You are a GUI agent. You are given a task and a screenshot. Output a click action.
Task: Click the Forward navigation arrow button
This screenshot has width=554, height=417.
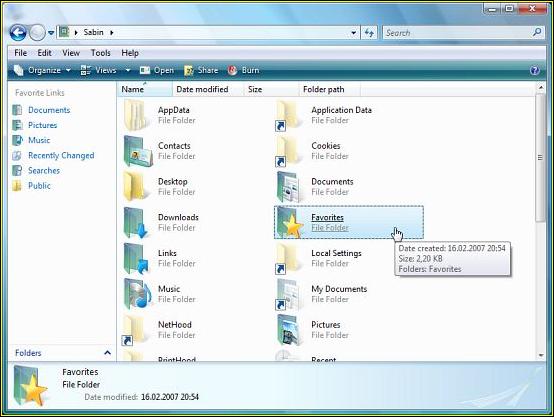[x=37, y=33]
